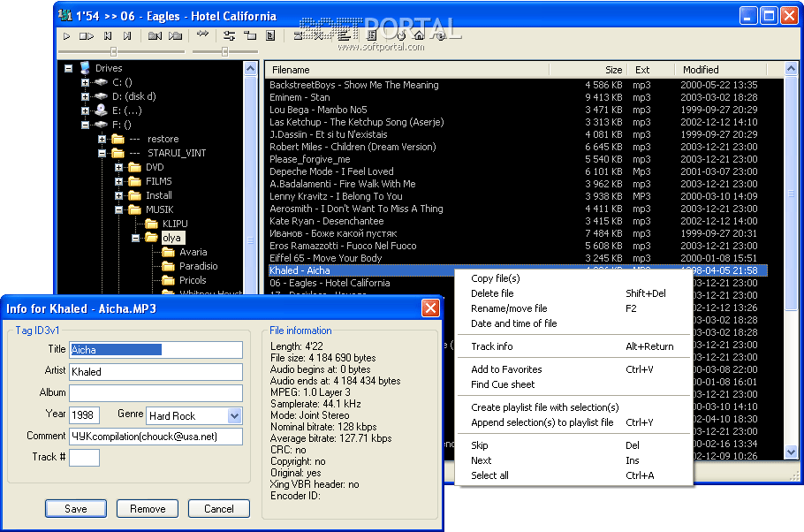
Task: Choose Add to Favorites menu entry
Action: 573,369
